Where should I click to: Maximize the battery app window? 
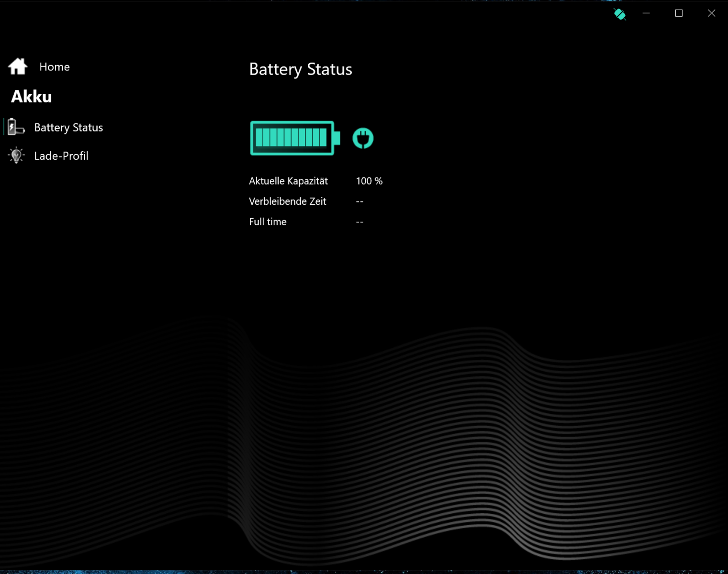[x=679, y=13]
